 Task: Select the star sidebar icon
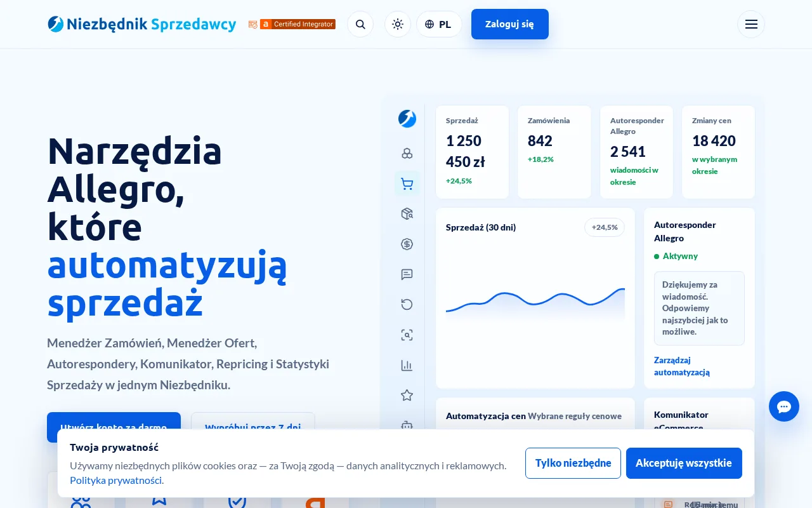[x=407, y=395]
